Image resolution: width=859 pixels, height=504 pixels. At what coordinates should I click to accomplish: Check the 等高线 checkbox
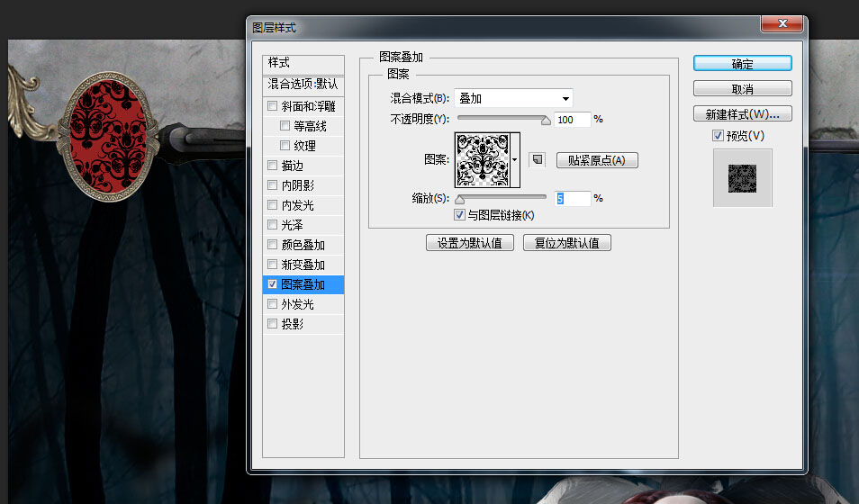[x=285, y=125]
